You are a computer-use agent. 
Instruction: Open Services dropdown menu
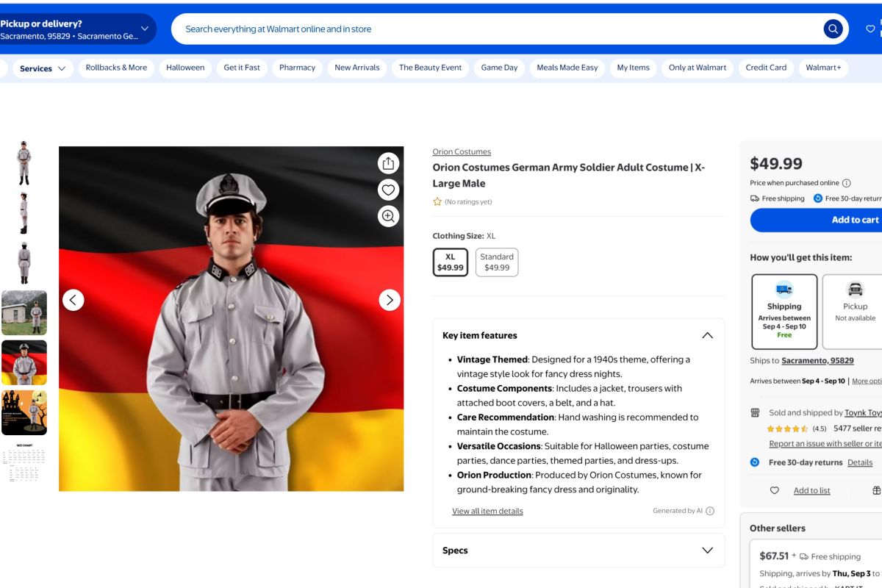43,68
